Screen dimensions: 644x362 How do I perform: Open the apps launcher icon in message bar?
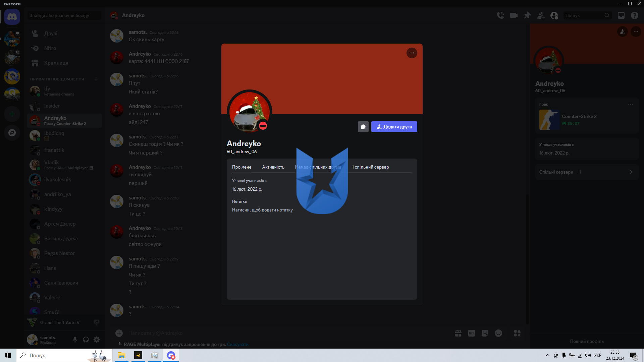517,333
